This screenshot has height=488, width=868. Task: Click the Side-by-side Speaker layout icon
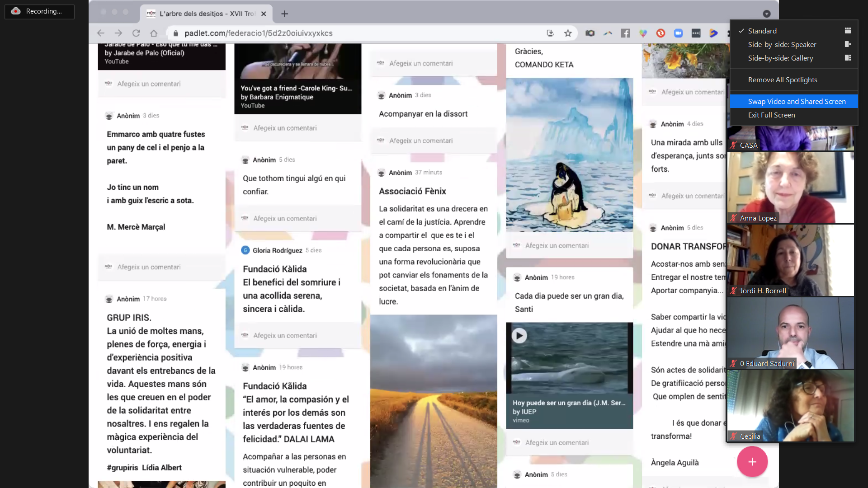click(848, 44)
